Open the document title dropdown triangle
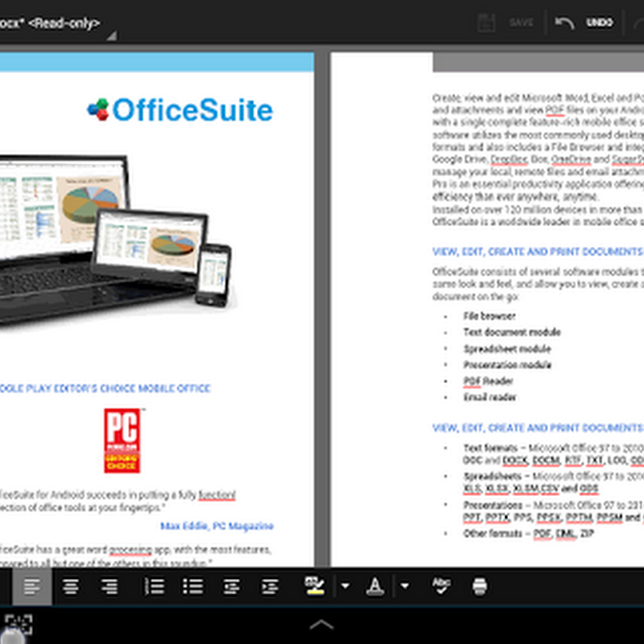This screenshot has height=644, width=644. (112, 36)
